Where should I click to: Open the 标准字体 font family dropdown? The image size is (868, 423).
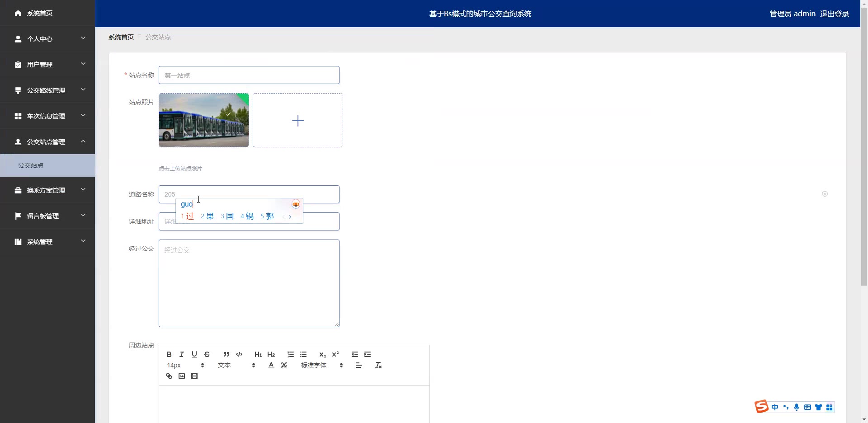(x=321, y=365)
